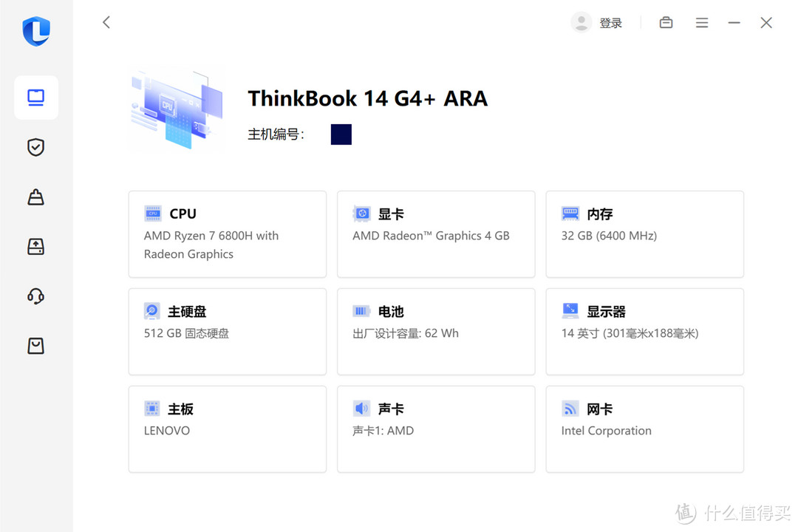The height and width of the screenshot is (532, 798).
Task: Select the 声卡 card heading
Action: tap(391, 409)
